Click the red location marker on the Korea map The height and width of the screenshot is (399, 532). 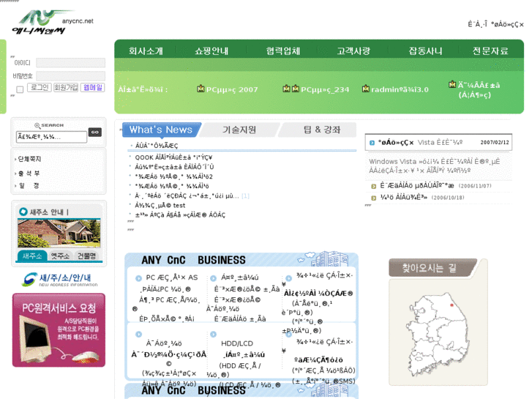tap(452, 305)
